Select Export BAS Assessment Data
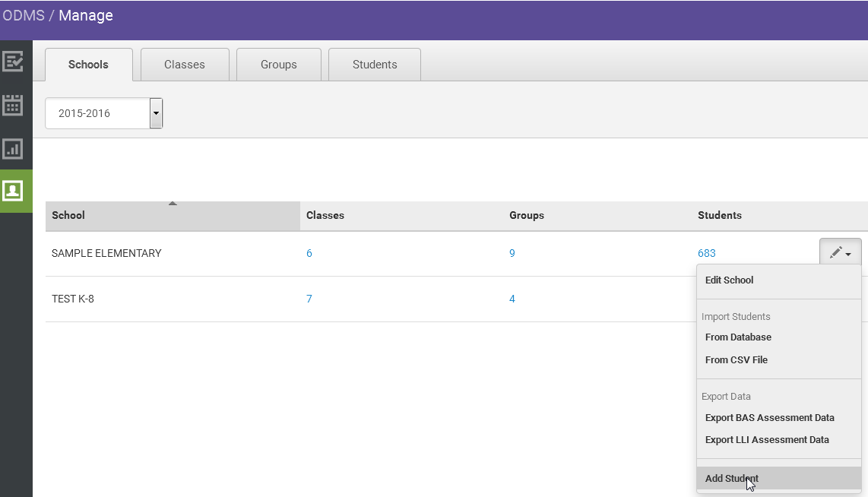Image resolution: width=868 pixels, height=497 pixels. click(x=770, y=417)
